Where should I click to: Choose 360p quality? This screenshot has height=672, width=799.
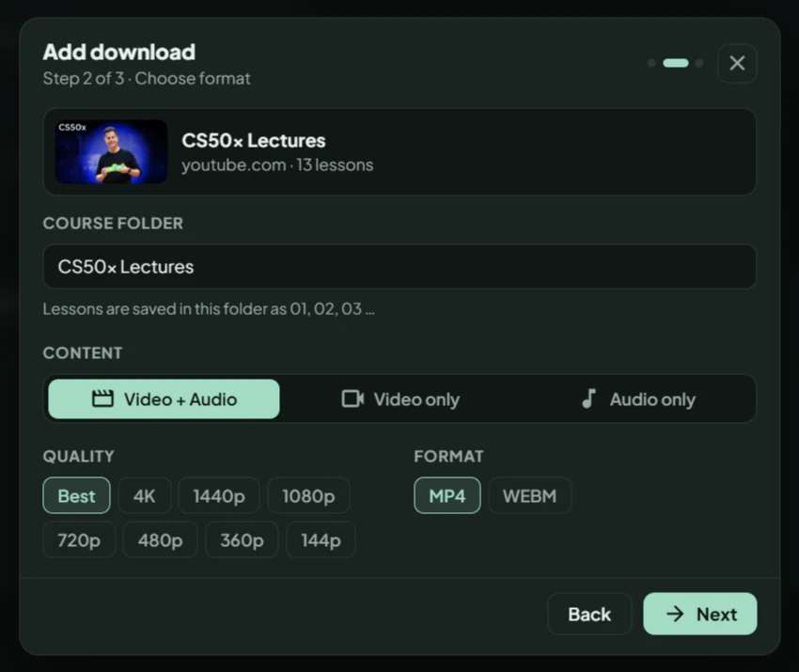[242, 539]
